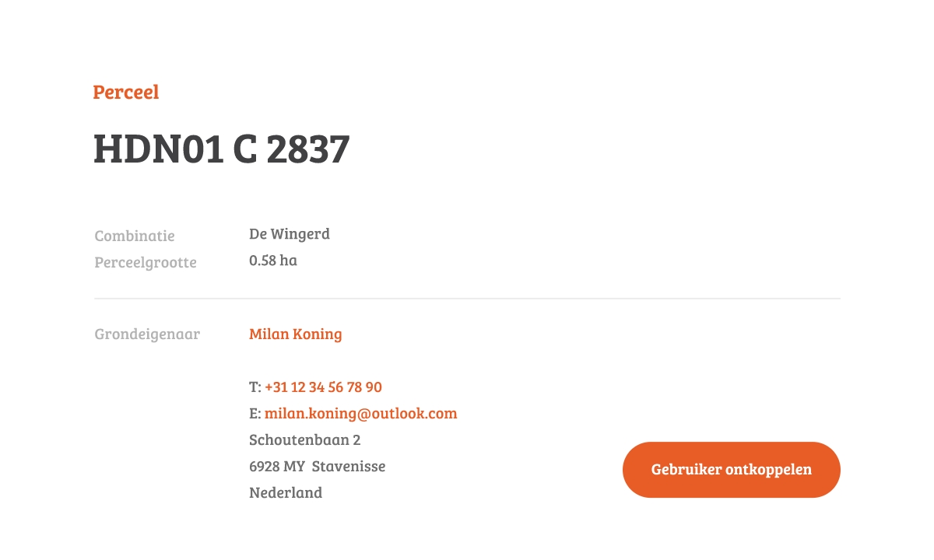The image size is (934, 560).
Task: Click the HDN01 code in the title
Action: coord(159,149)
